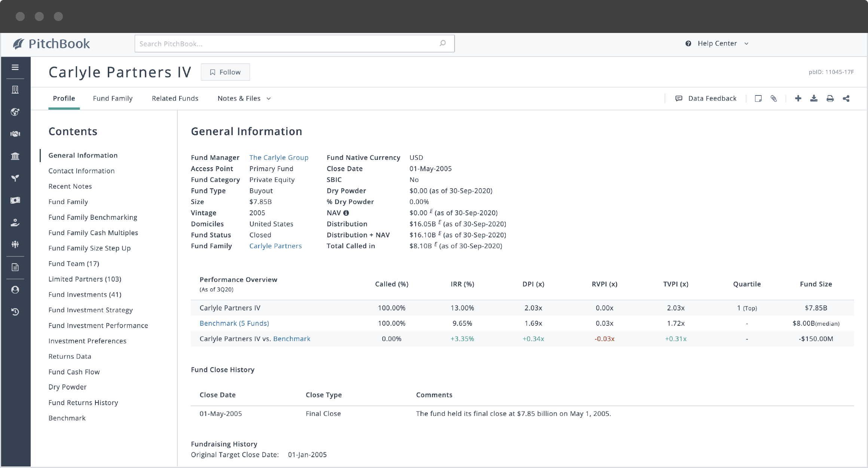
Task: Open the Data Feedback link
Action: pyautogui.click(x=712, y=98)
